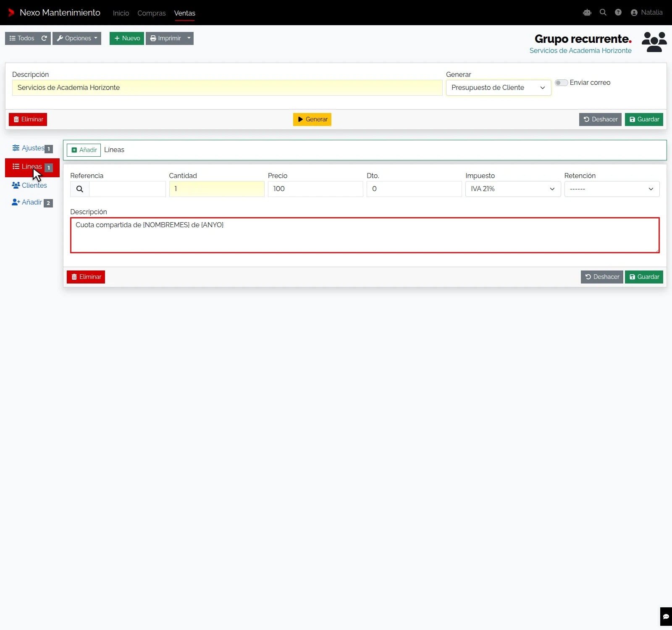Go to the Inicio menu
This screenshot has width=672, height=630.
[121, 13]
